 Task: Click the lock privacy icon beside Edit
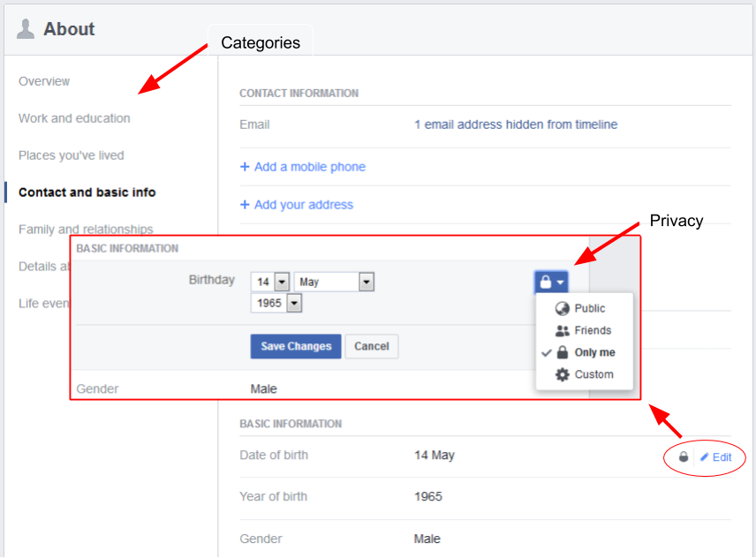(684, 456)
